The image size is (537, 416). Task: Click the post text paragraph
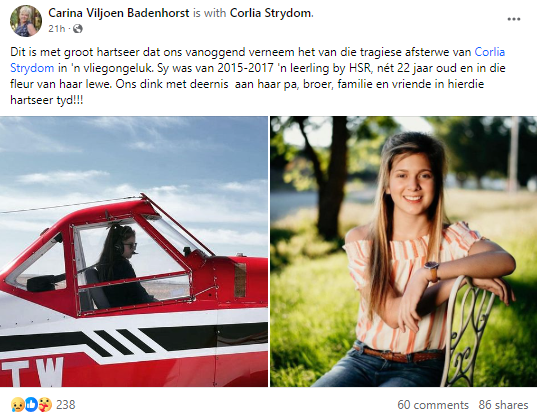pos(258,76)
